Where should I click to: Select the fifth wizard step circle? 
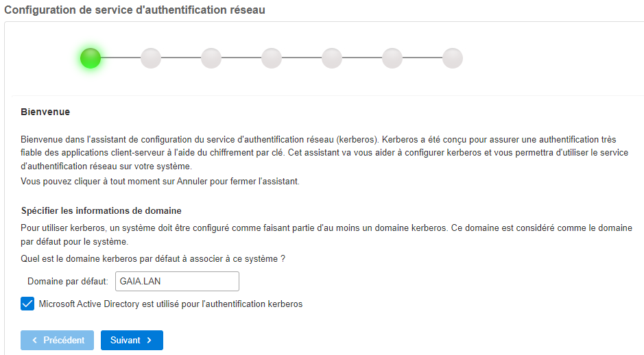tap(332, 58)
